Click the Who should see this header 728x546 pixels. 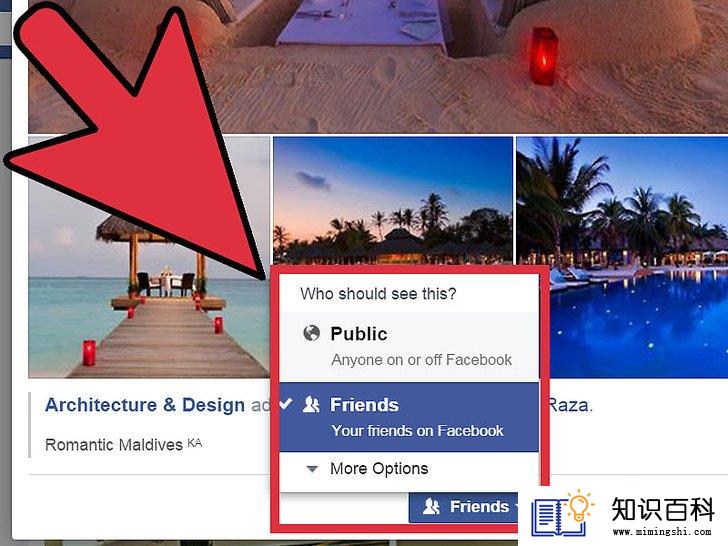[x=378, y=293]
